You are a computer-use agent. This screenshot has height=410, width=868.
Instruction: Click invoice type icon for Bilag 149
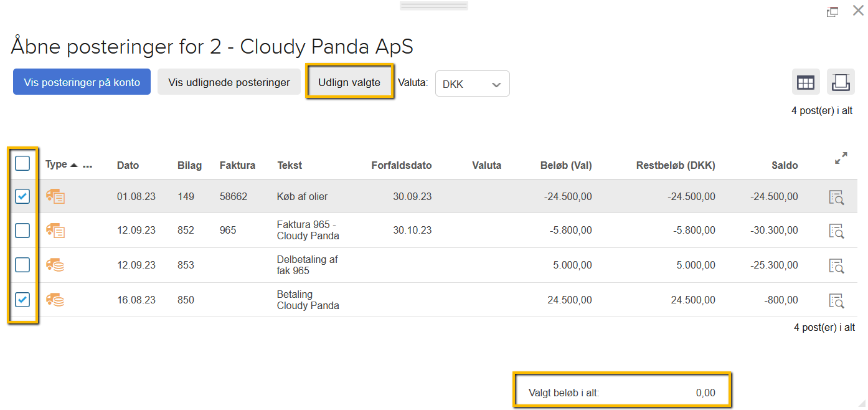click(55, 197)
